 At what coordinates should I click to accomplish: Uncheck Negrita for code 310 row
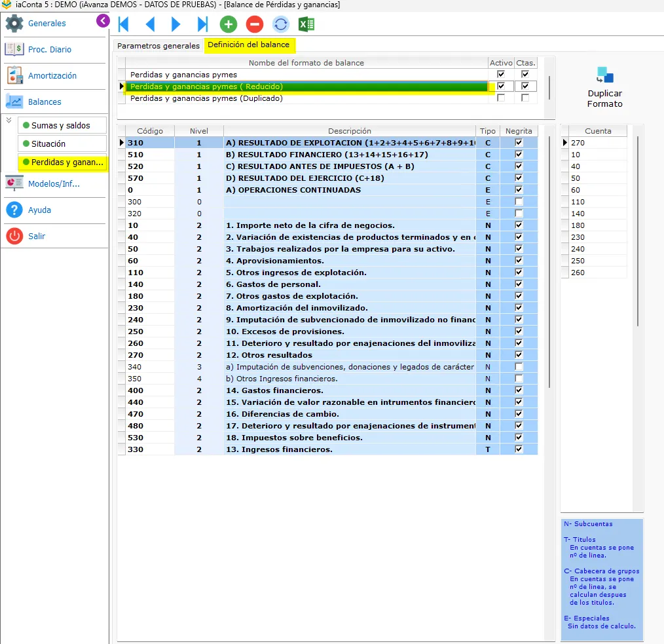point(519,142)
